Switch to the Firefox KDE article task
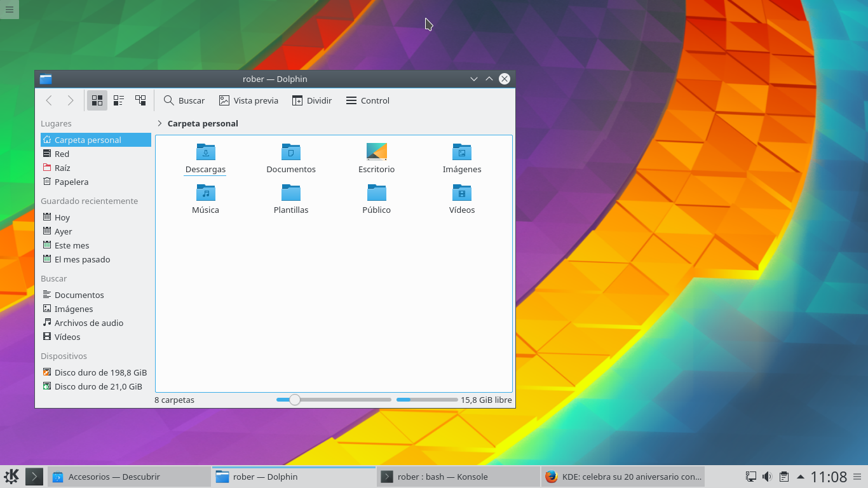Image resolution: width=868 pixels, height=488 pixels. click(x=623, y=477)
